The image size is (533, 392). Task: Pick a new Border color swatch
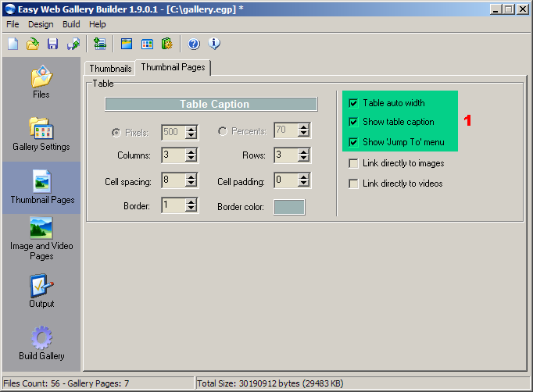tap(289, 207)
